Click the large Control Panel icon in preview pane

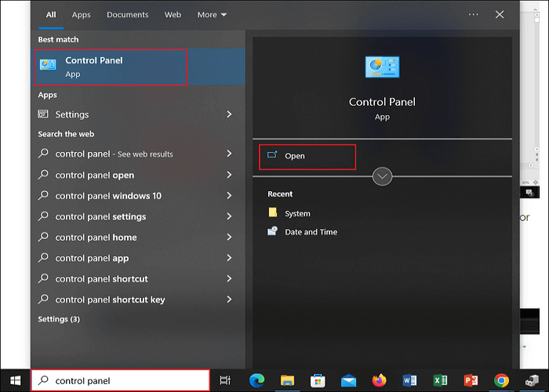(382, 67)
